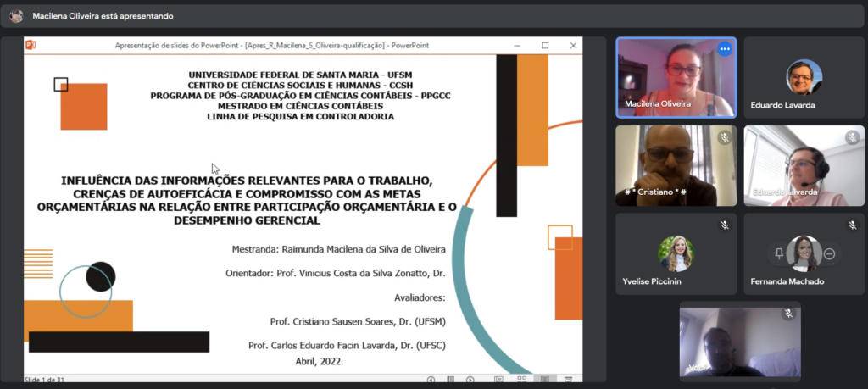
Task: Click muted mic icon on bottom participant tile
Action: (788, 314)
